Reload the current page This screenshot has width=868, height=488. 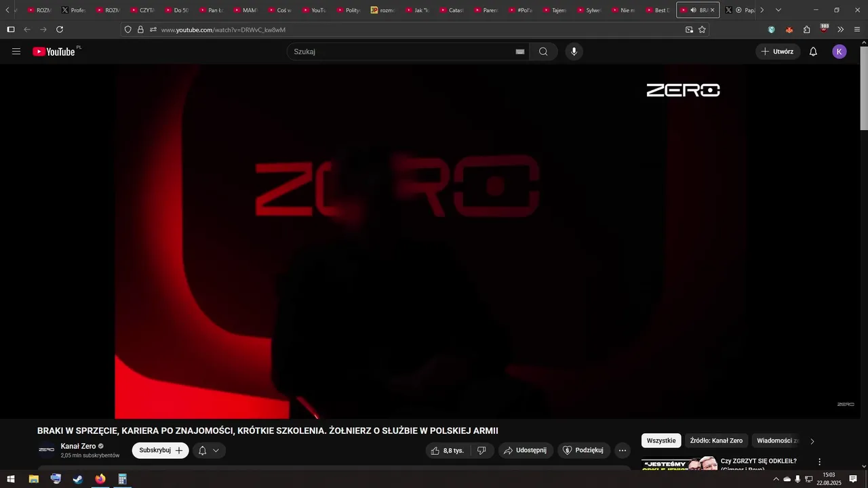tap(60, 30)
